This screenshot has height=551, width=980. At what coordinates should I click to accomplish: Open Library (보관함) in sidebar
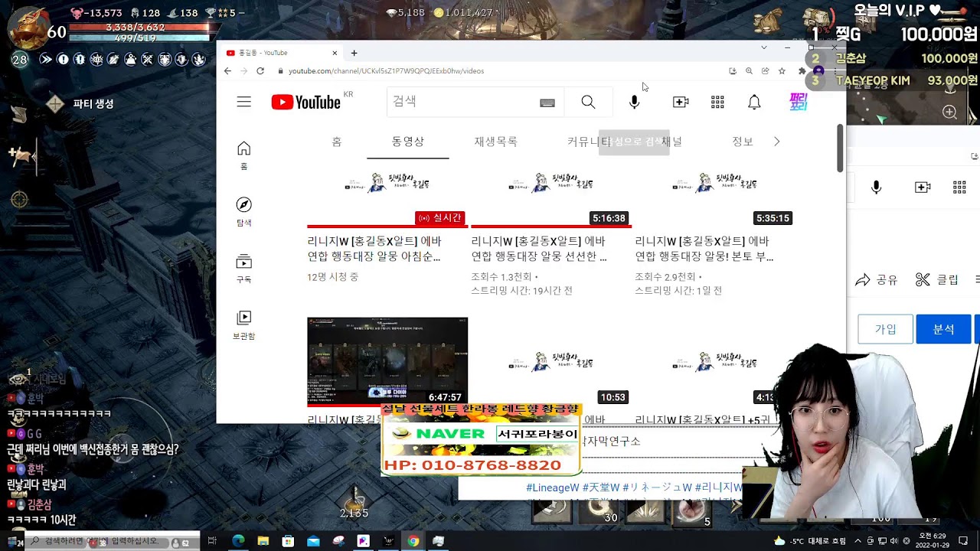[243, 325]
